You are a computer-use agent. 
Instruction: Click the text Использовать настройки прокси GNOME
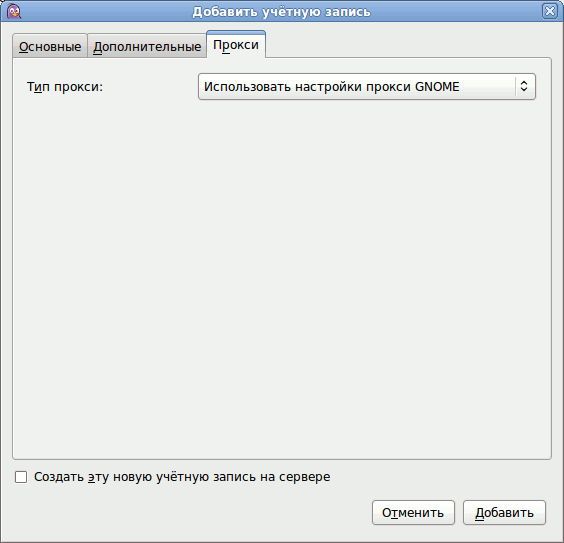331,87
